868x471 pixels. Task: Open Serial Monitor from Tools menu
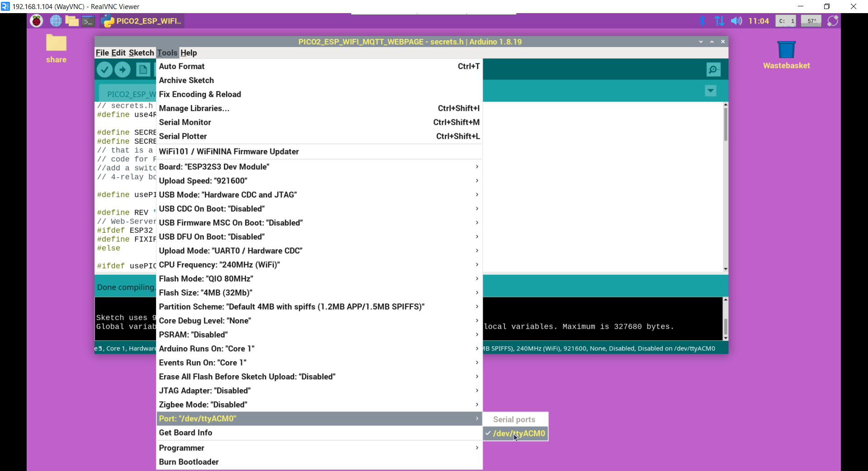(x=319, y=122)
